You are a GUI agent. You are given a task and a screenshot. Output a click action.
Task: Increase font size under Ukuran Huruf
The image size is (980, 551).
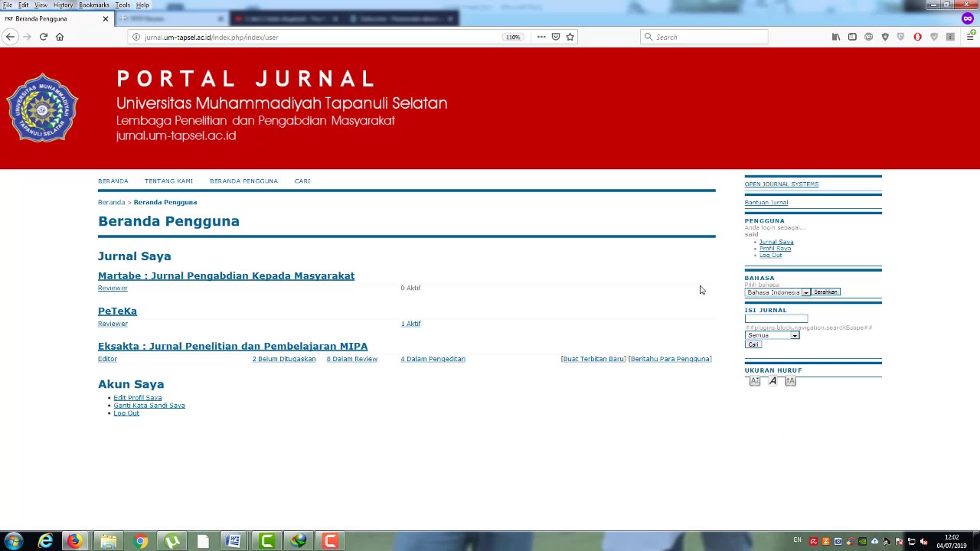[791, 381]
